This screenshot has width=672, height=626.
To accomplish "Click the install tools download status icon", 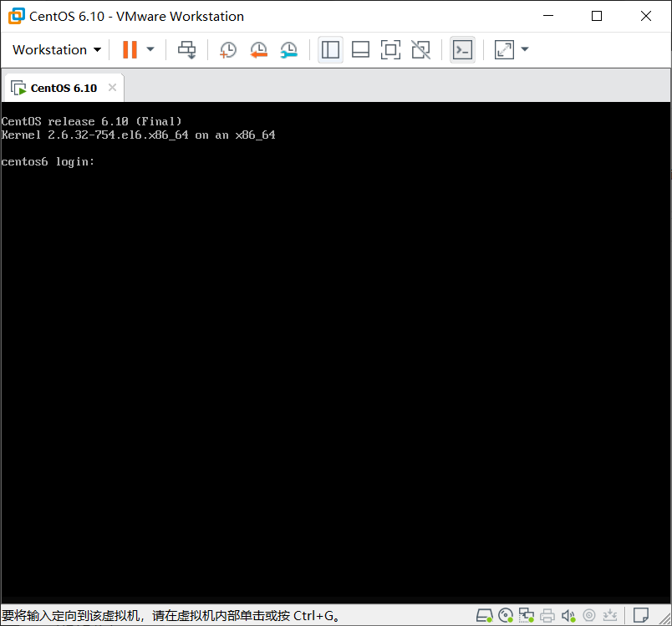I will 610,616.
